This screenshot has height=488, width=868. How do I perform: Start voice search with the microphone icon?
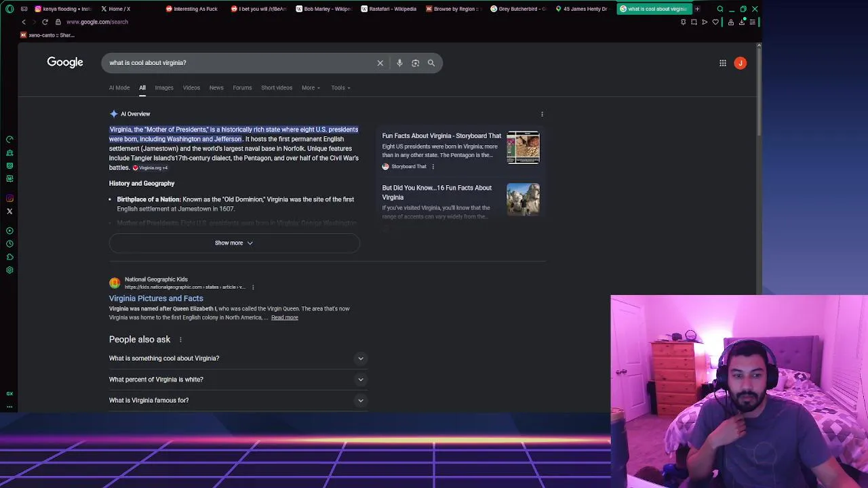(399, 63)
